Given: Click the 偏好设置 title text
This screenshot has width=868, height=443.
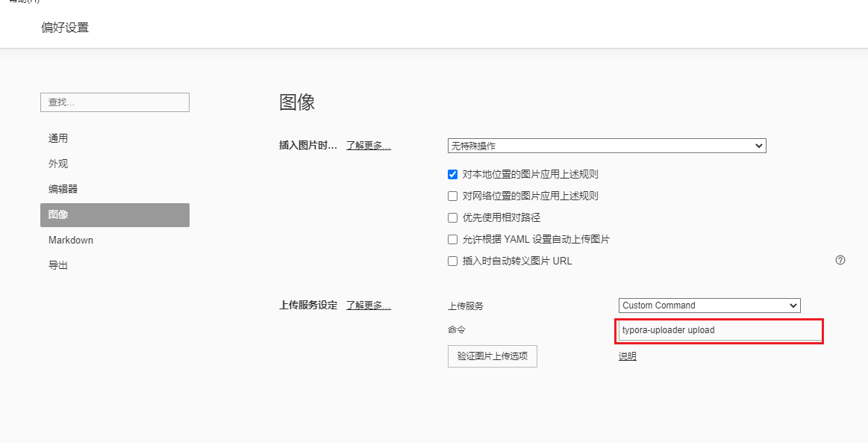Looking at the screenshot, I should (65, 28).
